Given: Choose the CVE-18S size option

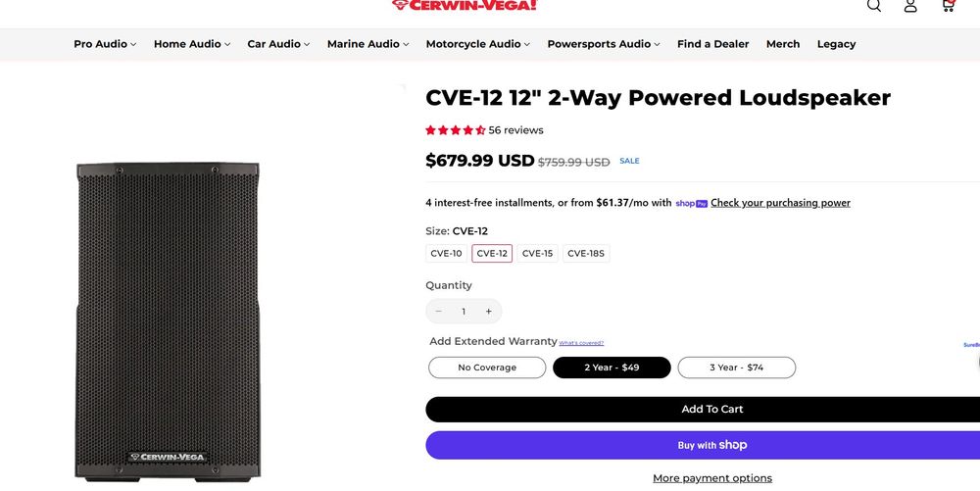Looking at the screenshot, I should point(586,254).
